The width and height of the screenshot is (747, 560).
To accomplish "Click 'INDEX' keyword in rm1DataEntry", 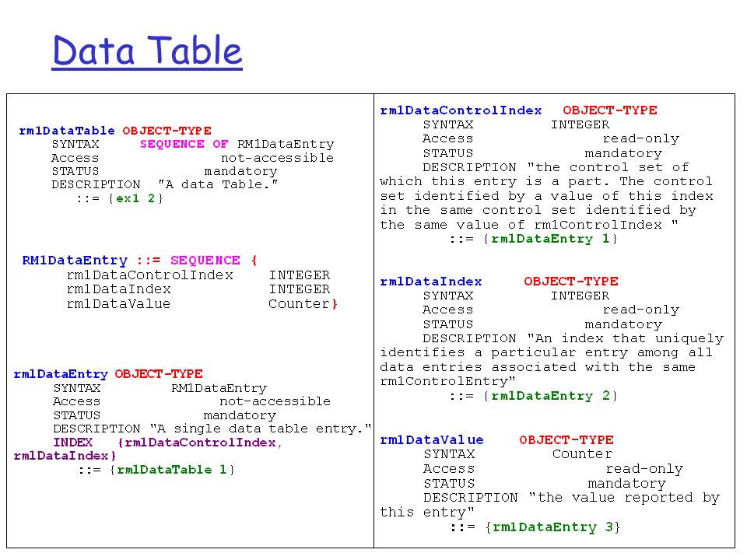I will coord(72,443).
